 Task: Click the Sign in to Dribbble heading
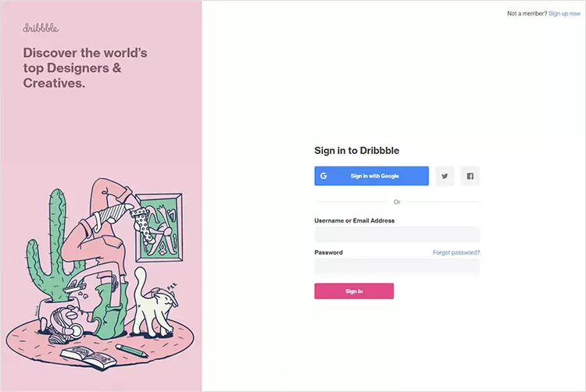pyautogui.click(x=356, y=151)
